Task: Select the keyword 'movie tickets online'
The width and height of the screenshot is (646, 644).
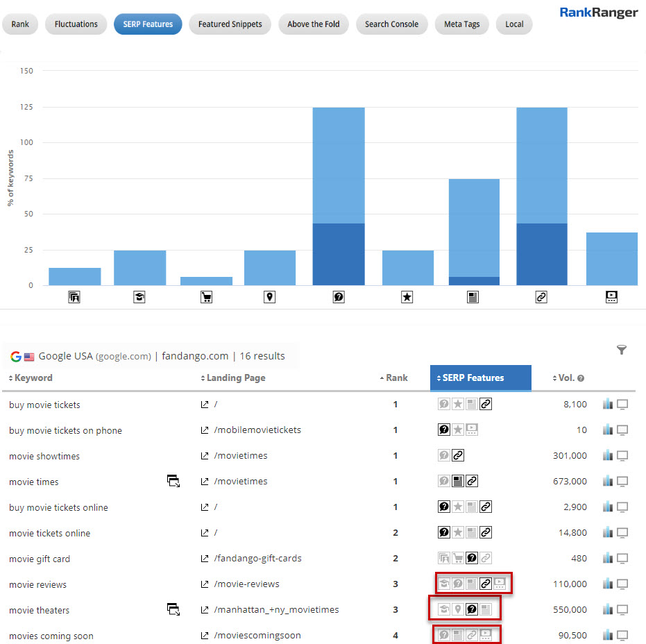Action: click(x=49, y=533)
